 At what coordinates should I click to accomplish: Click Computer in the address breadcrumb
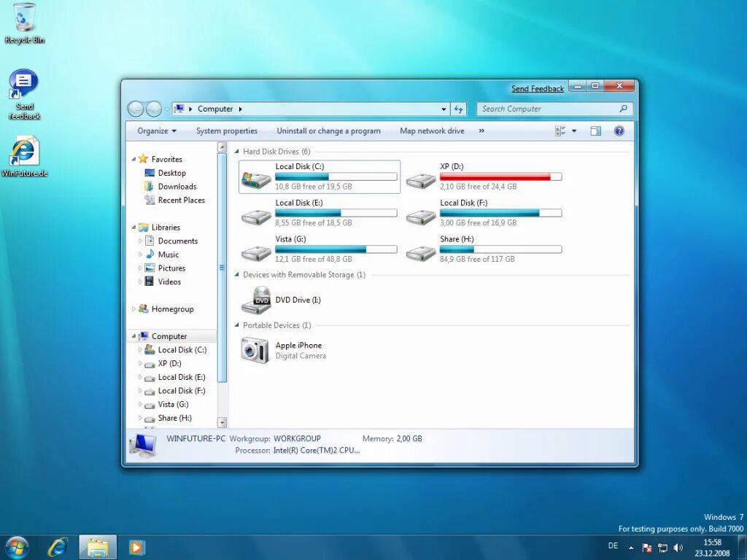[x=215, y=109]
